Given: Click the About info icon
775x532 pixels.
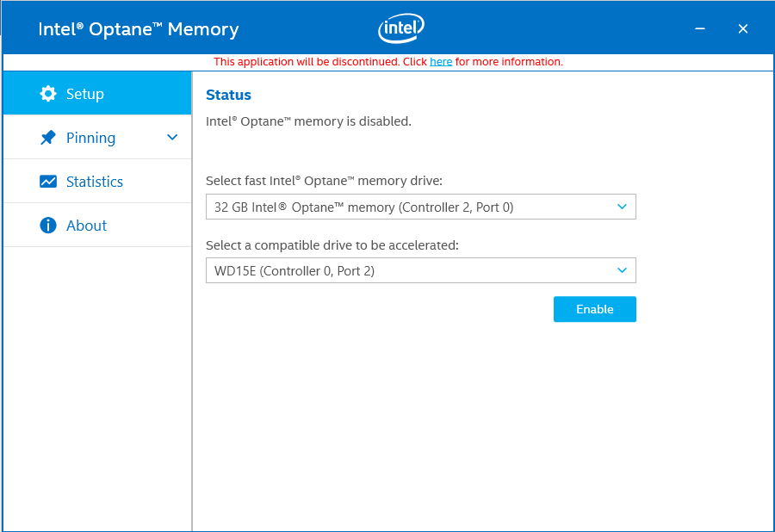Looking at the screenshot, I should click(x=48, y=226).
